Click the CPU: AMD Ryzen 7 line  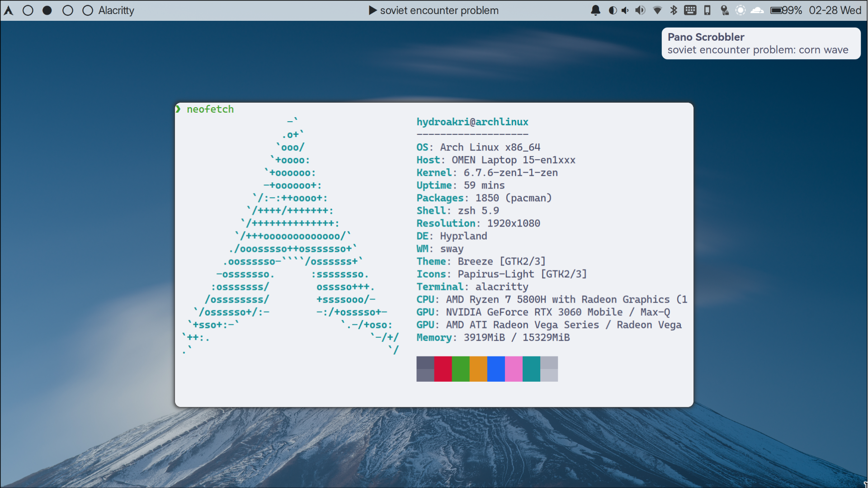coord(552,299)
